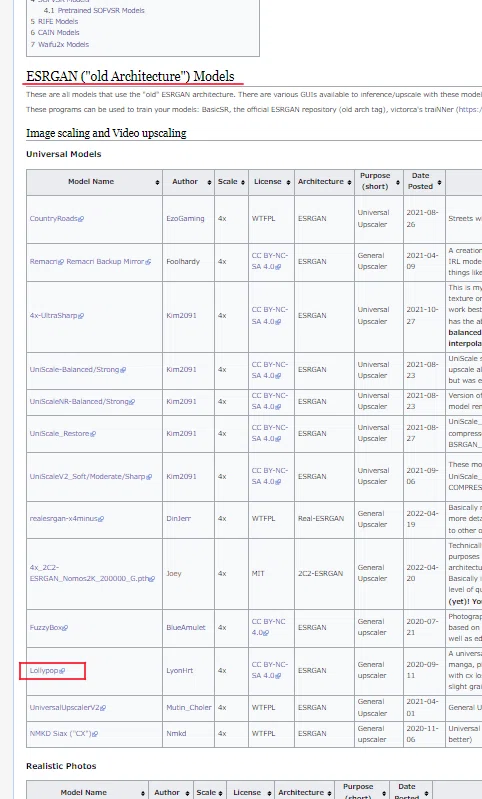Image resolution: width=482 pixels, height=799 pixels.
Task: Open the 4x_2C2-ESRGAN_Nomos2K_200000_G.pth link
Action: (92, 573)
